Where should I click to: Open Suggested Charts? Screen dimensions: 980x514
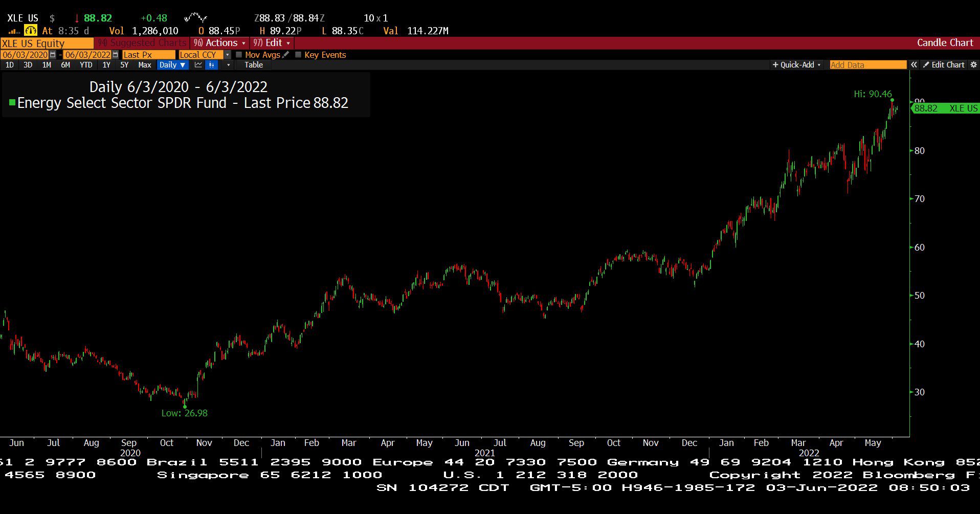point(142,43)
